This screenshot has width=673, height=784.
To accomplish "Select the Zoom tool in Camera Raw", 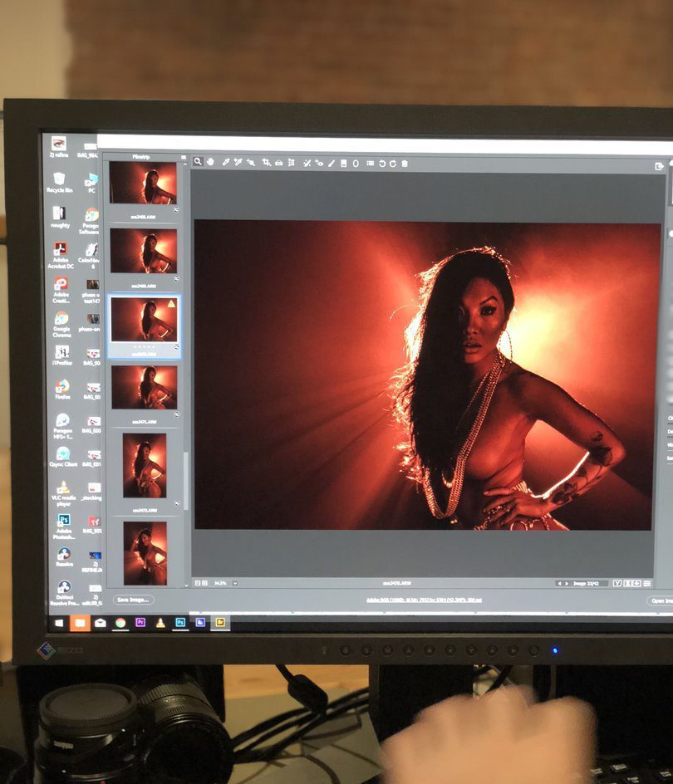I will (199, 162).
